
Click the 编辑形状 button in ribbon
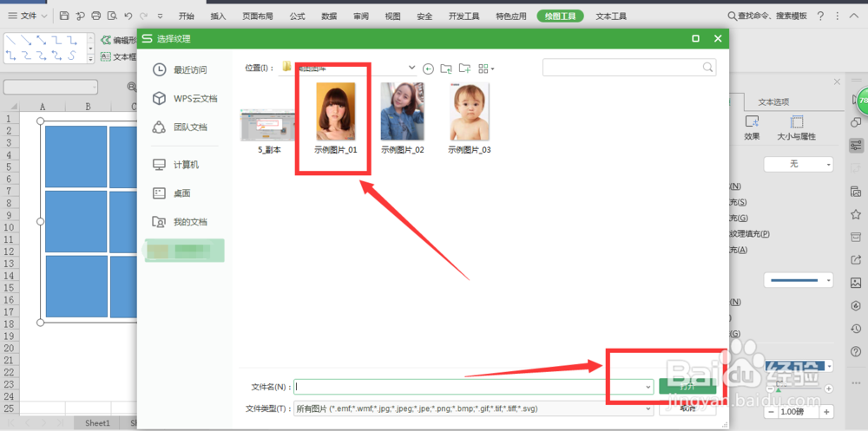tap(118, 40)
